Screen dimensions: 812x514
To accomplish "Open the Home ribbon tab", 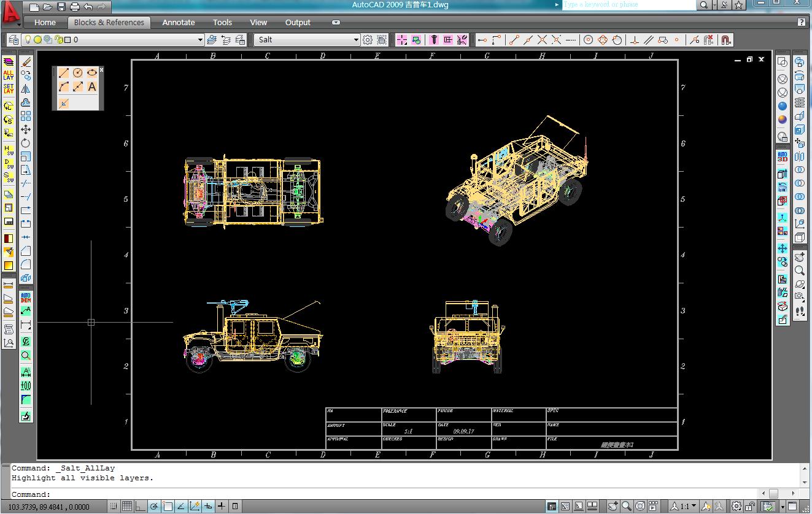I will (x=45, y=23).
